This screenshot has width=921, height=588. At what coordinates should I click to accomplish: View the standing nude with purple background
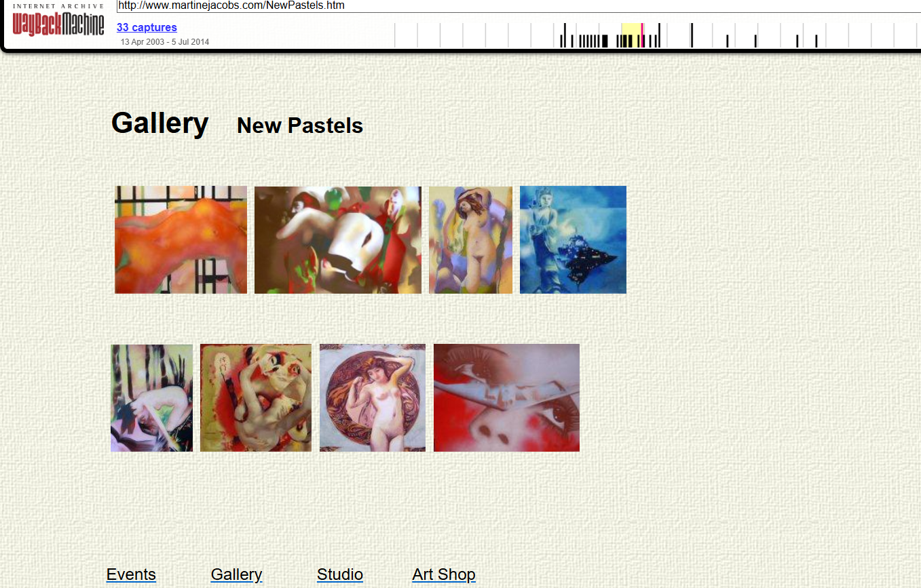click(x=470, y=240)
